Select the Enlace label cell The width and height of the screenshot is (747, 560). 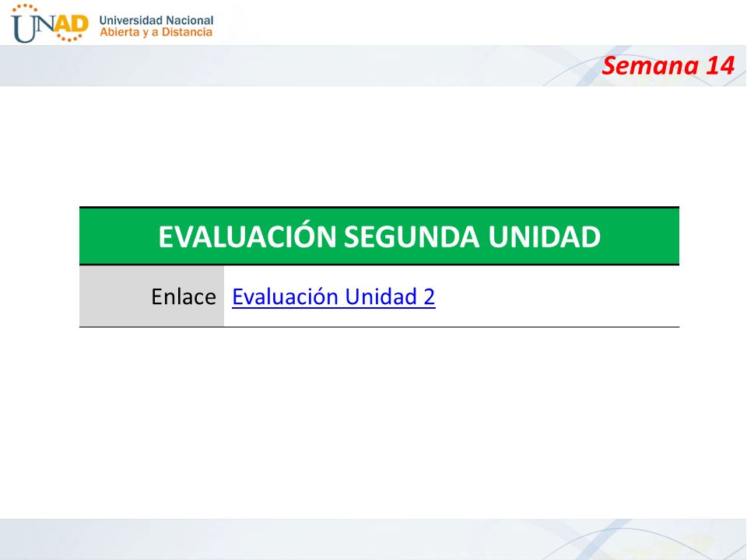click(152, 296)
